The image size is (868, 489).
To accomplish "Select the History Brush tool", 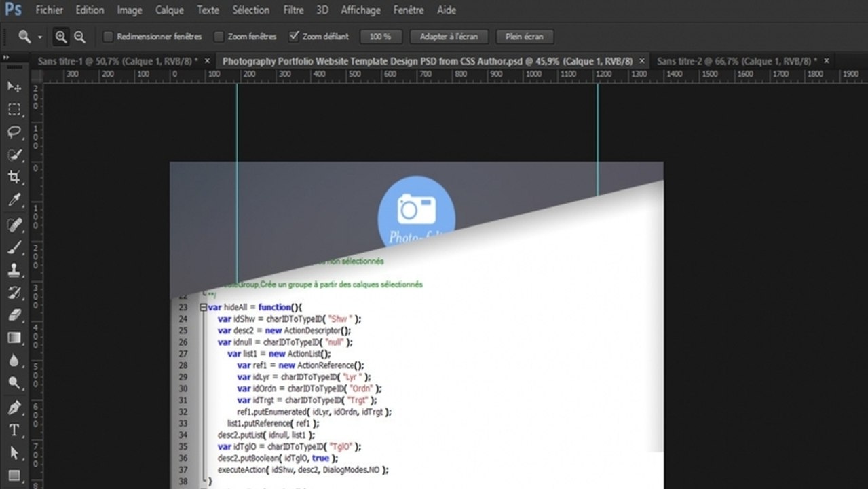I will click(x=14, y=293).
